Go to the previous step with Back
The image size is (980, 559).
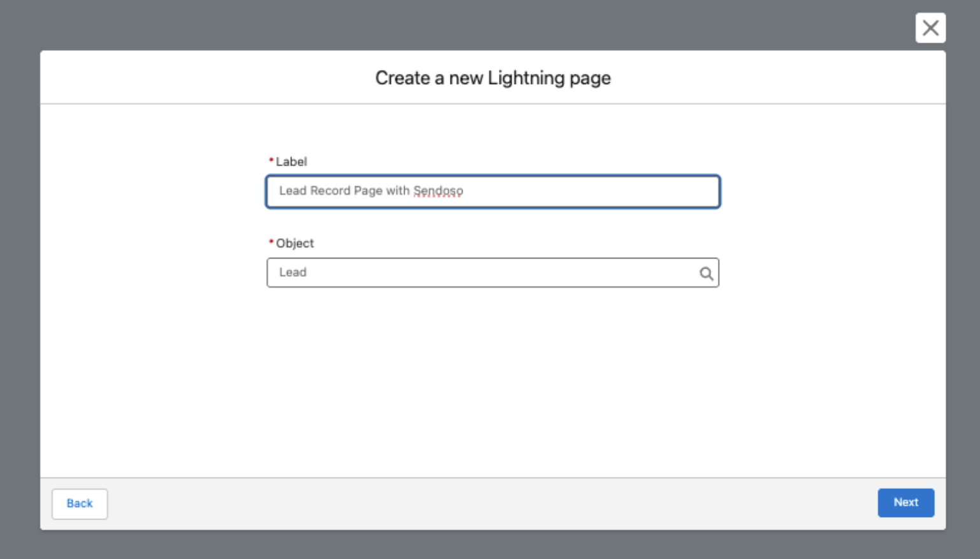(80, 504)
